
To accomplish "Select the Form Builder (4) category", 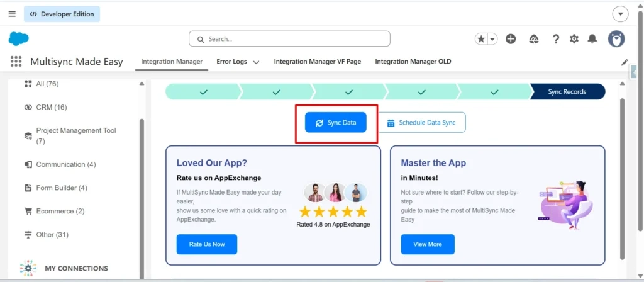I will coord(62,188).
